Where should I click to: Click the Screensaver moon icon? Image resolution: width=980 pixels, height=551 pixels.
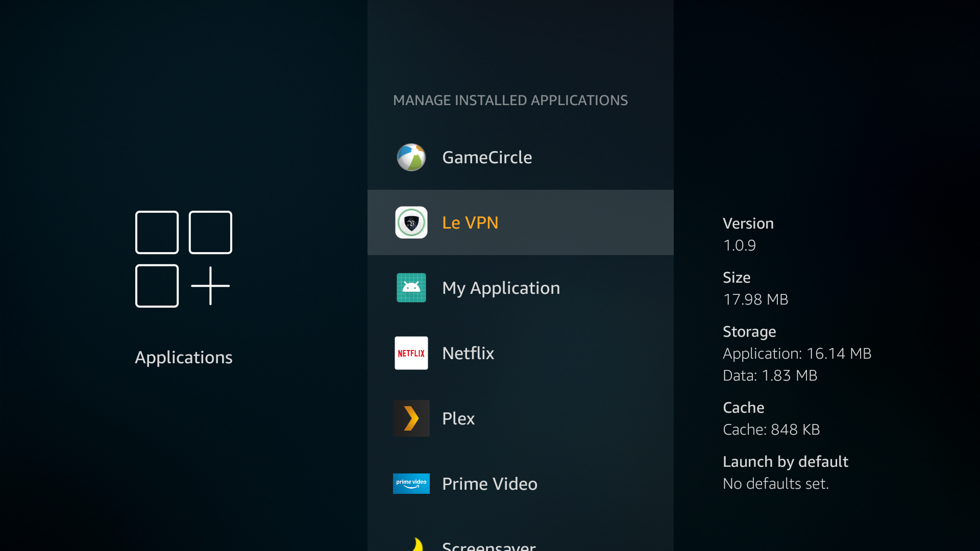point(417,544)
